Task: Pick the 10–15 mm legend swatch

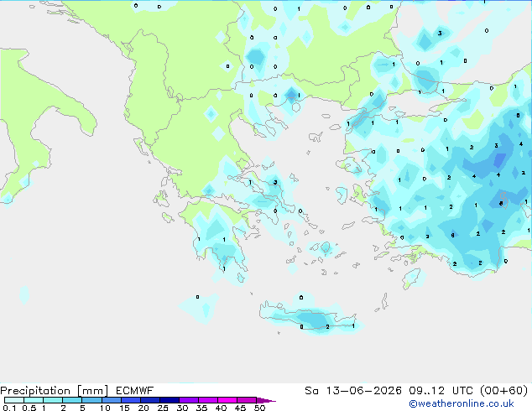Action: point(111,400)
